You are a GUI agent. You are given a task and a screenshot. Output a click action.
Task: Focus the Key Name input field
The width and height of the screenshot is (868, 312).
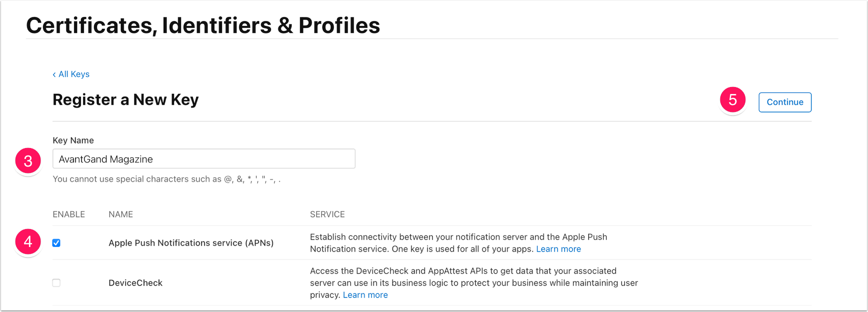pyautogui.click(x=204, y=158)
